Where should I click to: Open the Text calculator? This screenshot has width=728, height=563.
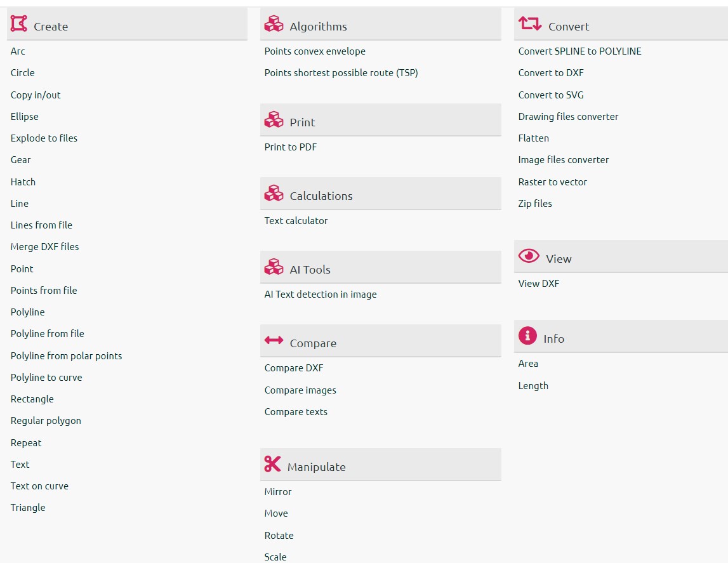pos(296,220)
